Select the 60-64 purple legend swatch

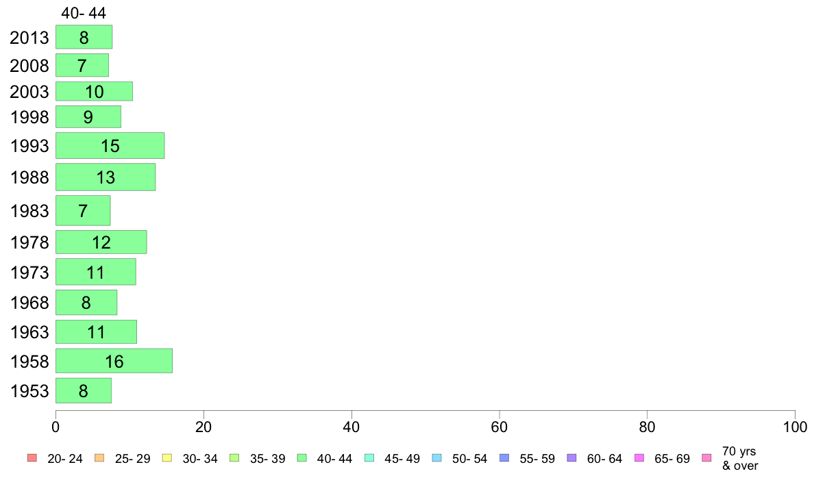[x=572, y=458]
